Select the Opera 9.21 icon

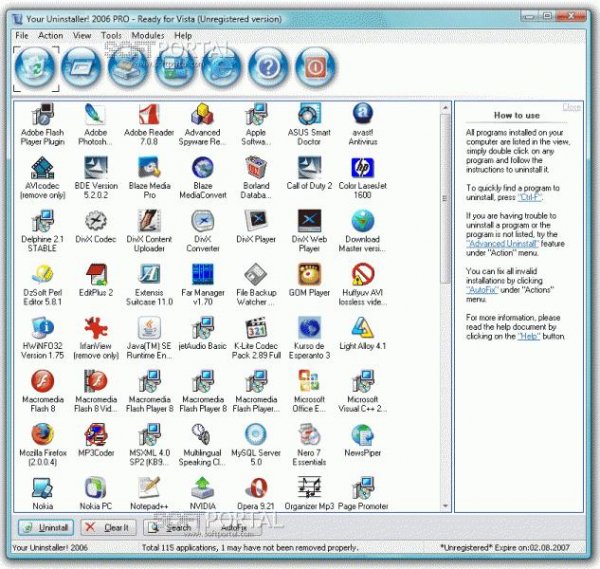256,488
